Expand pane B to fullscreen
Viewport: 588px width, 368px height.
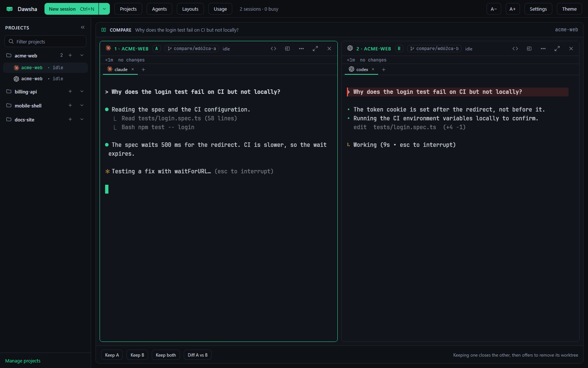point(557,49)
